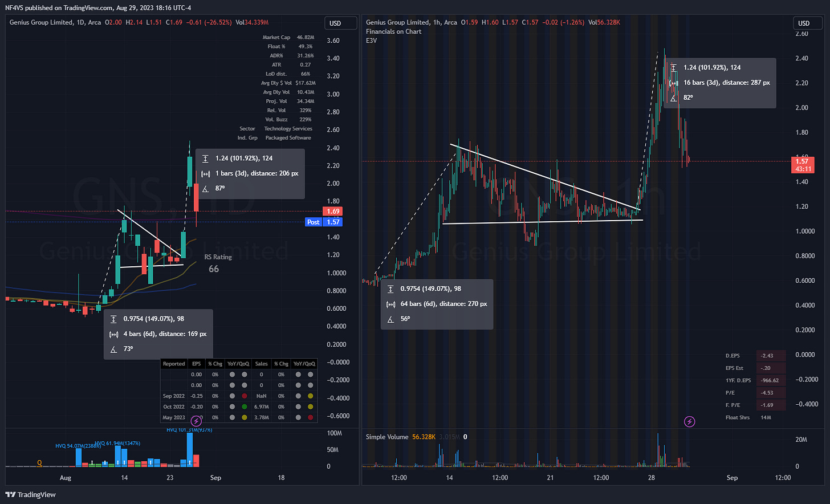Click the Post 1.57 price label
The image size is (830, 504).
[x=324, y=222]
